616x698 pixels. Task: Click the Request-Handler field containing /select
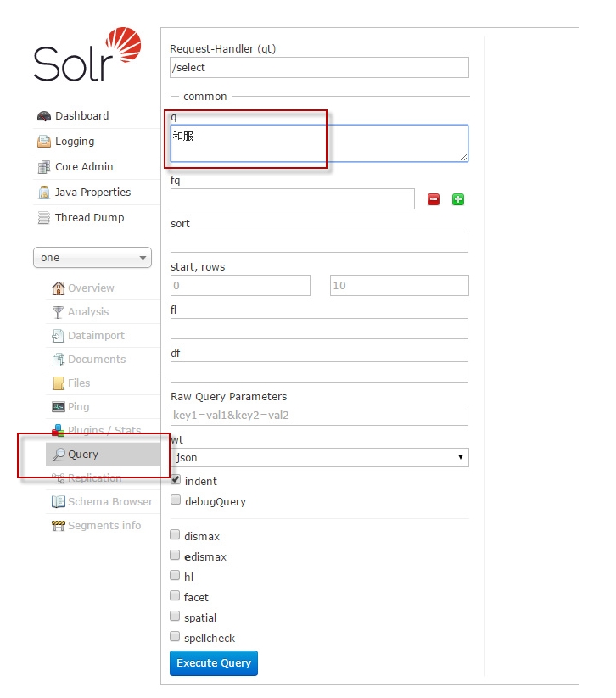319,68
